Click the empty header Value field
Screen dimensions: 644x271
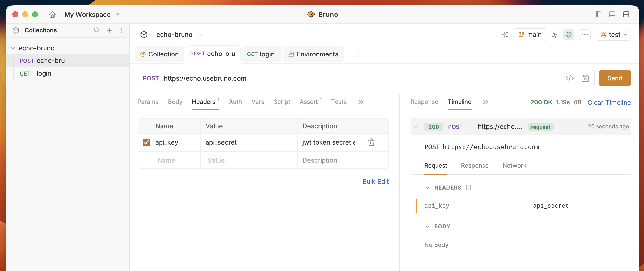249,160
